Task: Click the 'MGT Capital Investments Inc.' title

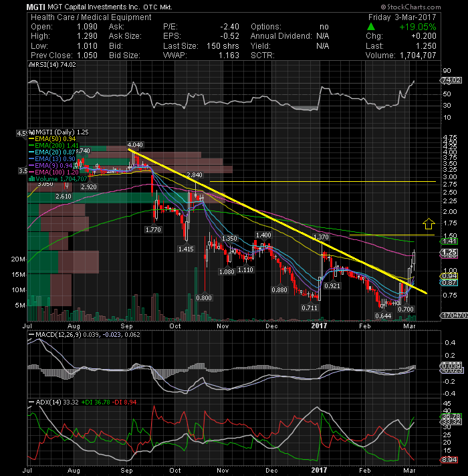Action: [94, 7]
